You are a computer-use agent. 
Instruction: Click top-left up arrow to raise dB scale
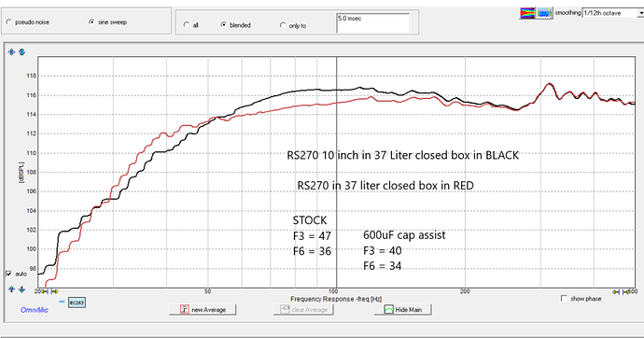[11, 52]
